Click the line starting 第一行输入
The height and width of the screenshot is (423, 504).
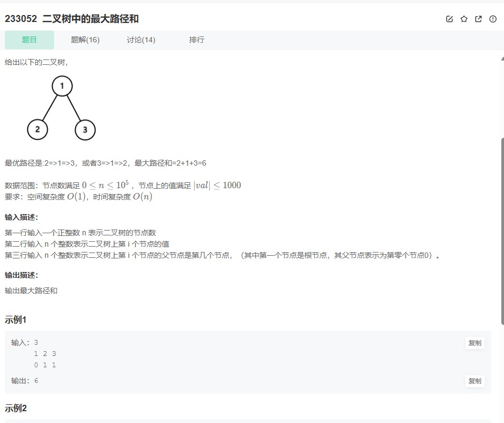[80, 232]
